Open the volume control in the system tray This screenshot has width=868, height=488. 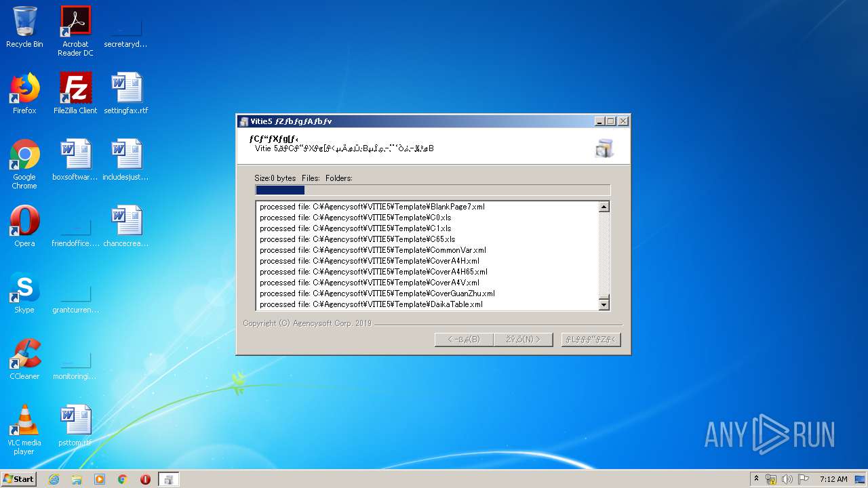pos(787,479)
